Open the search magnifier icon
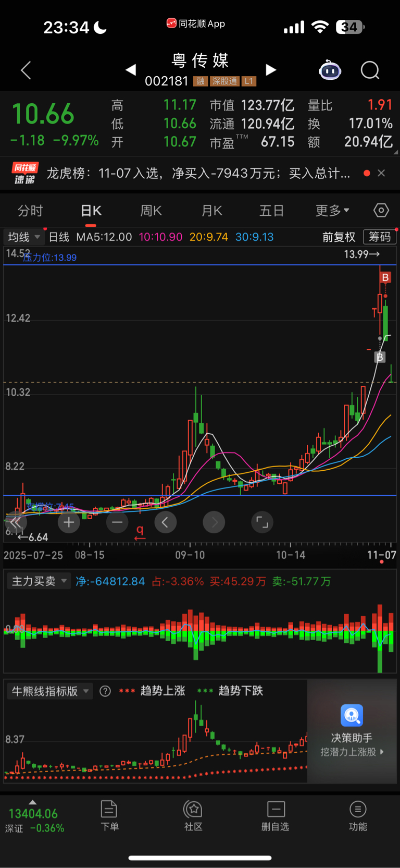This screenshot has width=400, height=868. (x=370, y=70)
